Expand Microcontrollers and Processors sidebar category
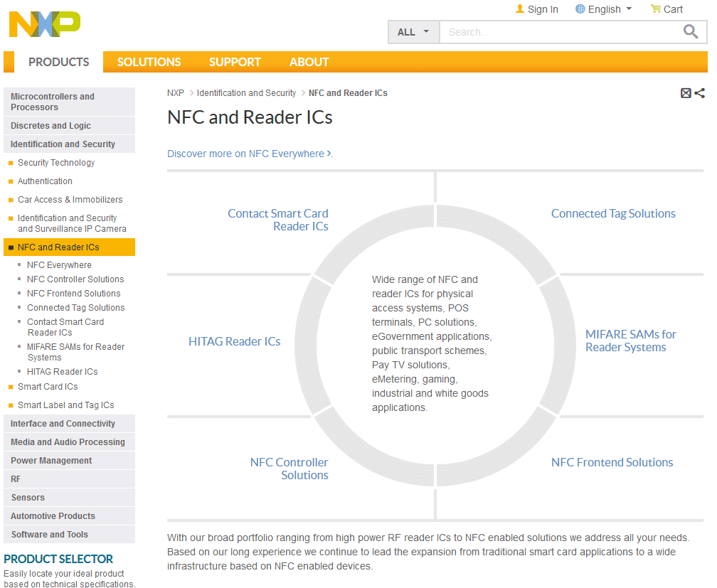 click(70, 102)
